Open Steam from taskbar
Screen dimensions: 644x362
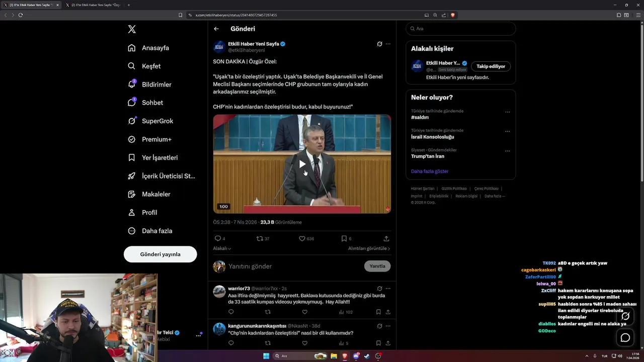tap(367, 356)
